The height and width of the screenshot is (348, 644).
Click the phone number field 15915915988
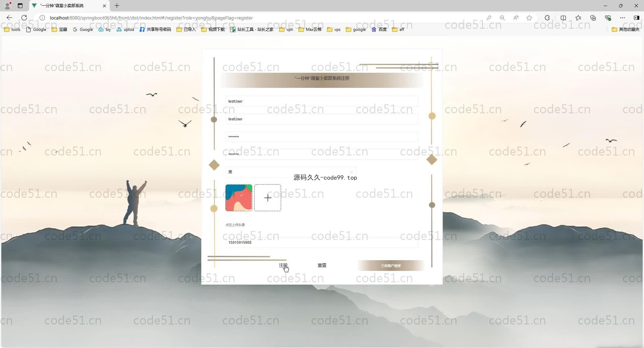[322, 242]
